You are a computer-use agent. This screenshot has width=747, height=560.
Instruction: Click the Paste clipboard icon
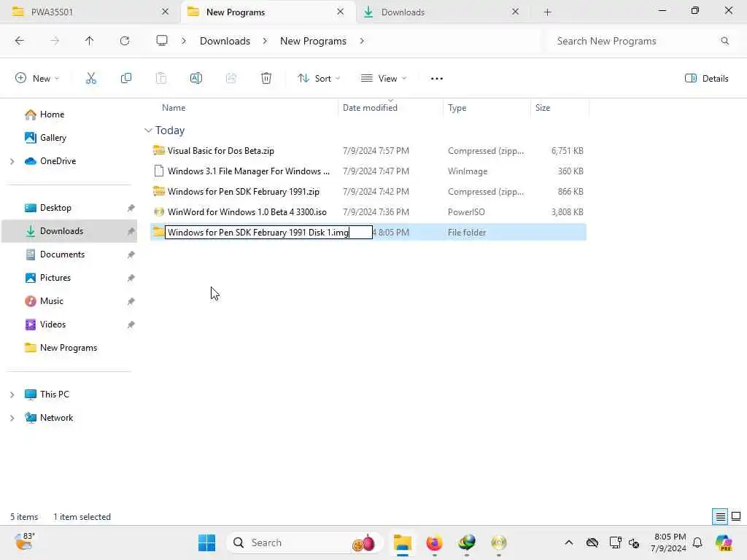coord(161,79)
